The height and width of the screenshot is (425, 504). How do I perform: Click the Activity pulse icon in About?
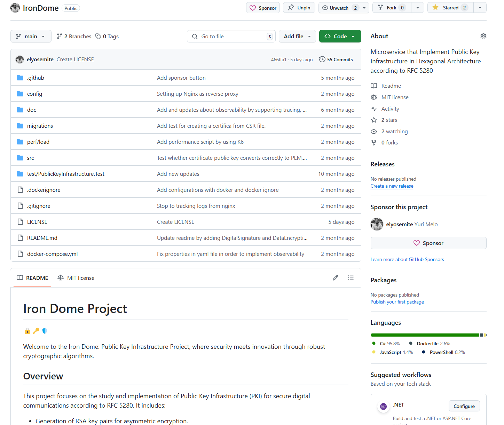coord(374,109)
